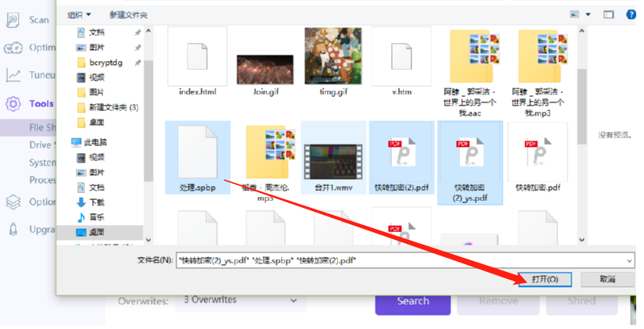The height and width of the screenshot is (329, 644).
Task: Select the v.htm file icon
Action: (x=401, y=57)
